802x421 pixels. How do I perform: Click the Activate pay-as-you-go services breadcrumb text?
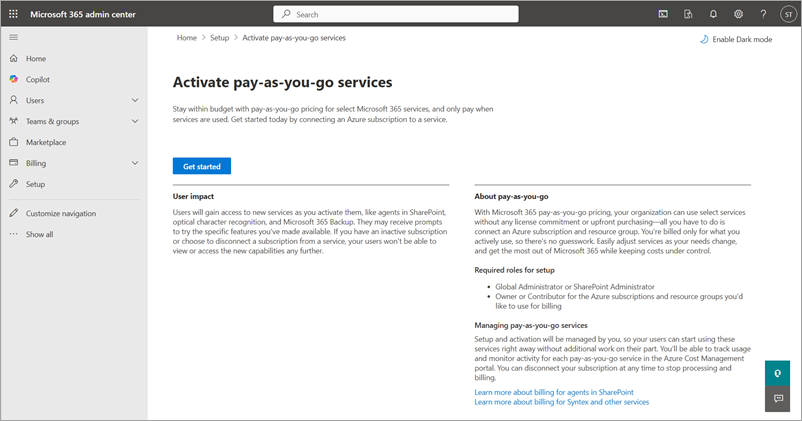tap(294, 38)
